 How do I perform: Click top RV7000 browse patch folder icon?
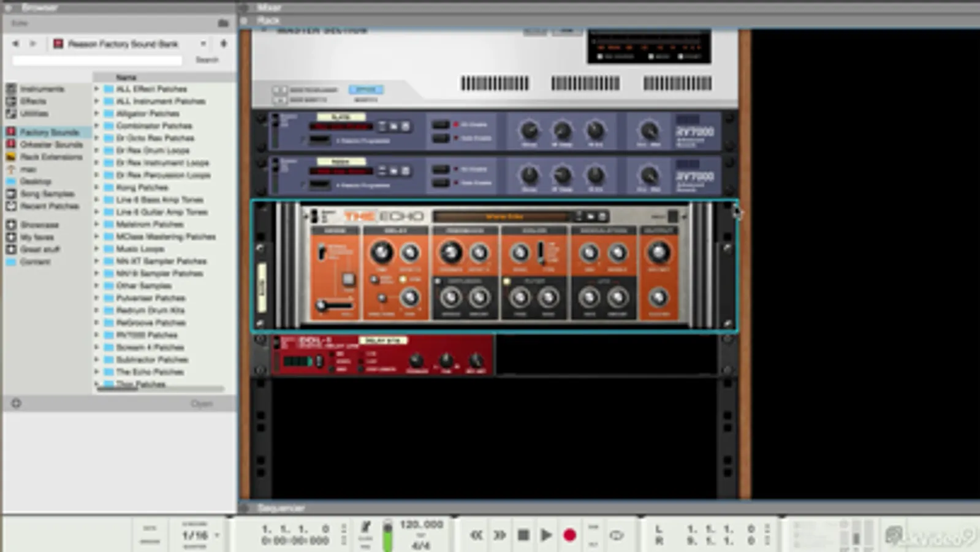click(x=393, y=126)
